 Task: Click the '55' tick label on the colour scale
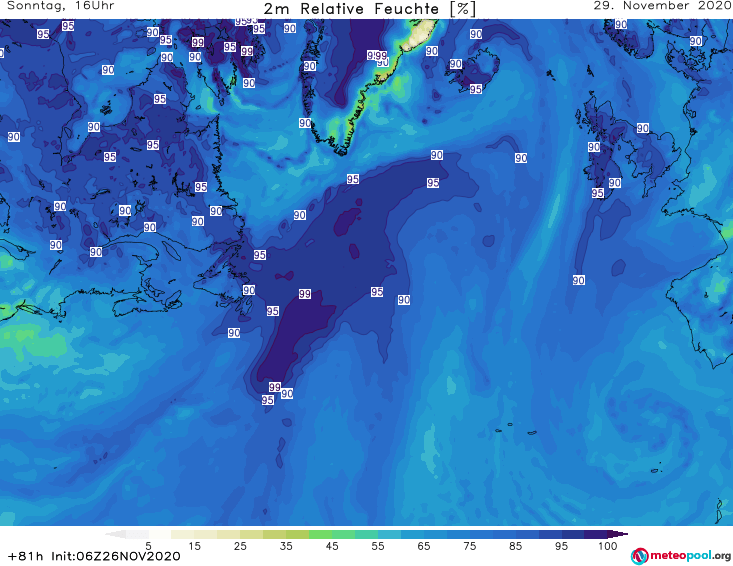click(x=378, y=546)
